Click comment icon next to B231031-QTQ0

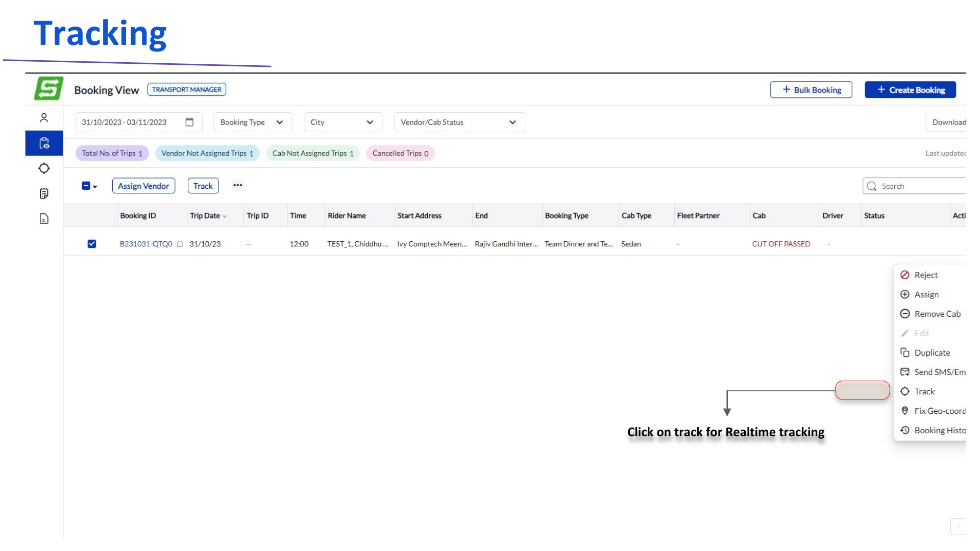point(180,244)
